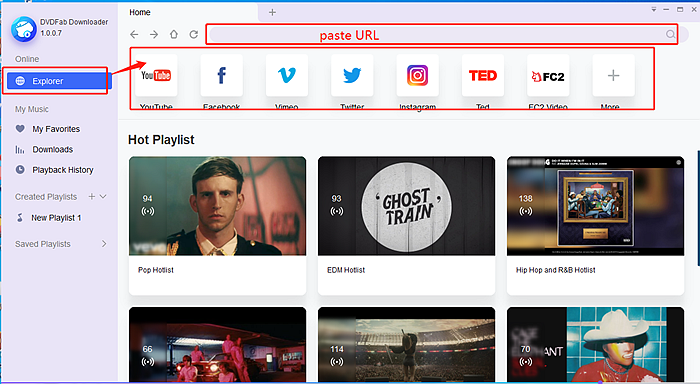Select the Home tab

(140, 13)
